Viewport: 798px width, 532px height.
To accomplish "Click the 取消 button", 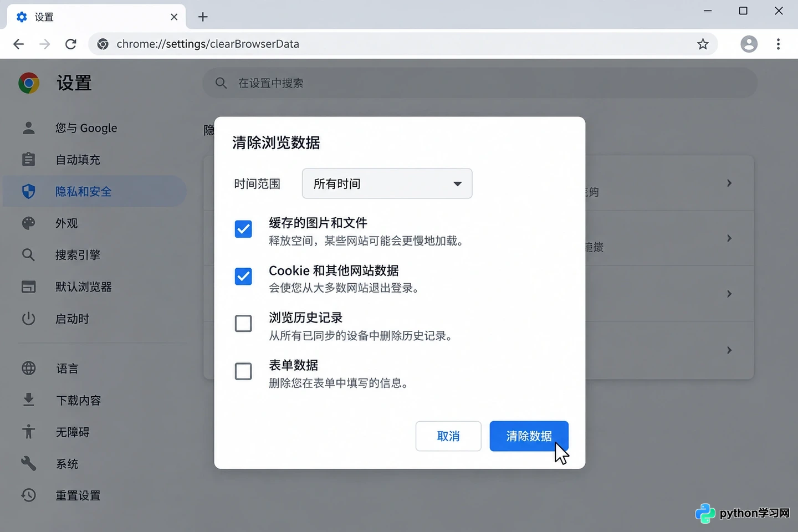I will 448,436.
